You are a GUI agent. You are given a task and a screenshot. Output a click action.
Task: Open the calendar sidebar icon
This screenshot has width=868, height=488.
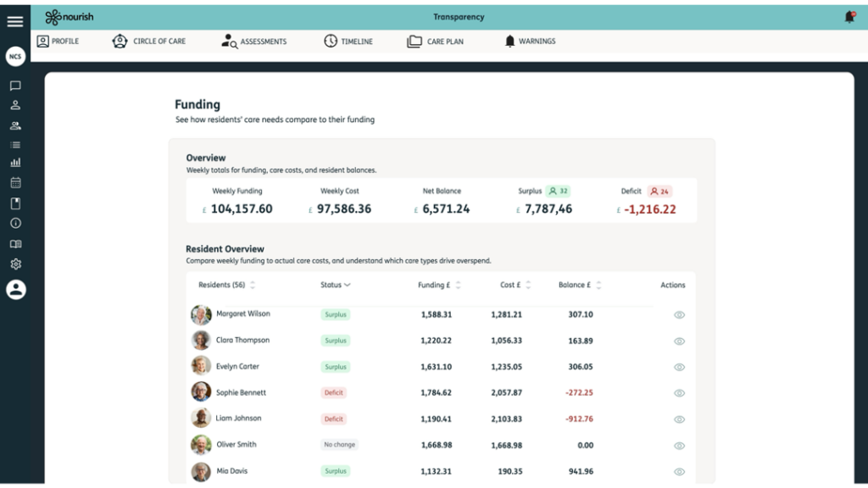(x=15, y=183)
